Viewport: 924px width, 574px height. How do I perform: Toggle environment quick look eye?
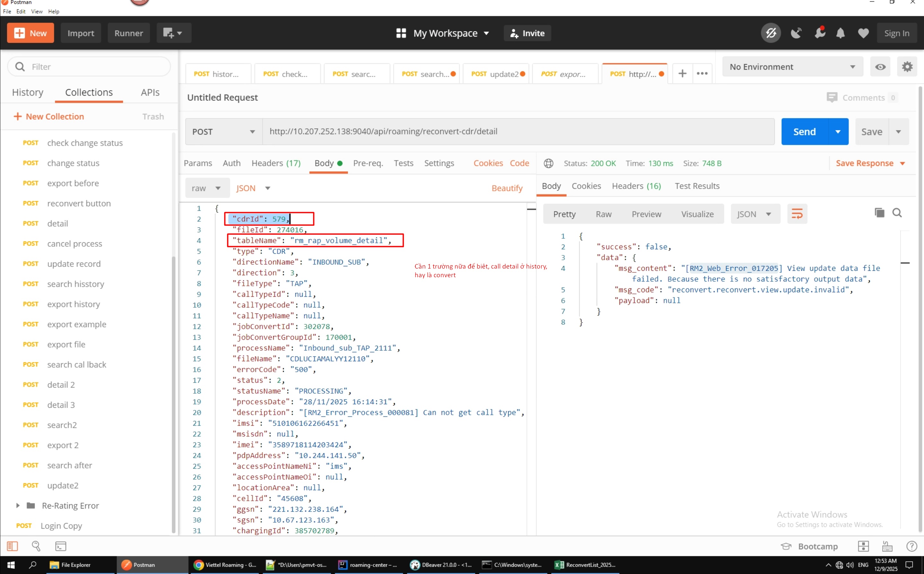880,67
